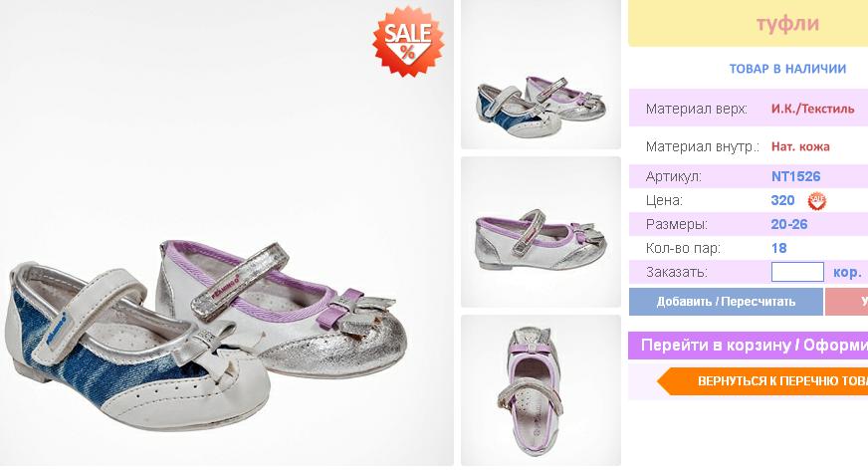Screen dimensions: 868x472
Task: Click the Добавить / Пересчитать button
Action: (x=726, y=302)
